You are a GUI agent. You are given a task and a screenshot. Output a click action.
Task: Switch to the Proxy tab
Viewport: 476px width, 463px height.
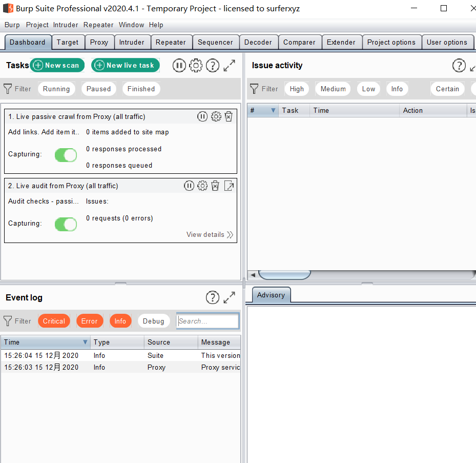99,42
